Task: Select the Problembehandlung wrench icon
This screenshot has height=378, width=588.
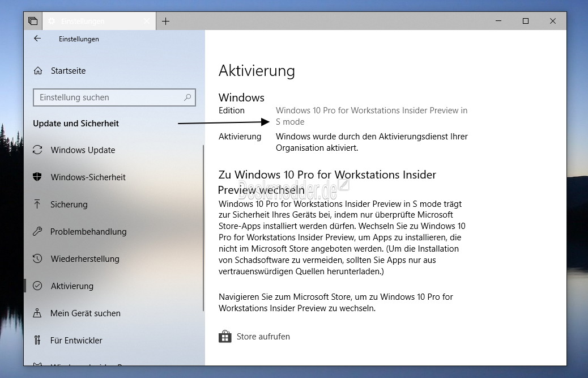Action: [x=37, y=231]
